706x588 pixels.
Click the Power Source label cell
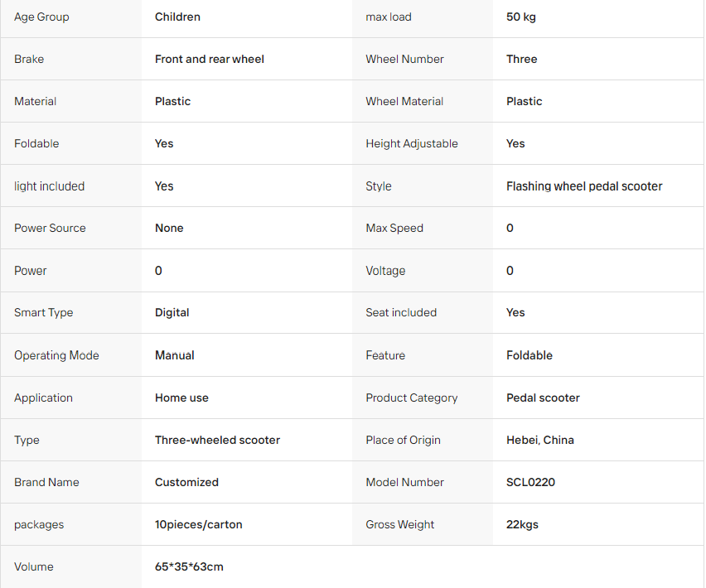click(70, 228)
